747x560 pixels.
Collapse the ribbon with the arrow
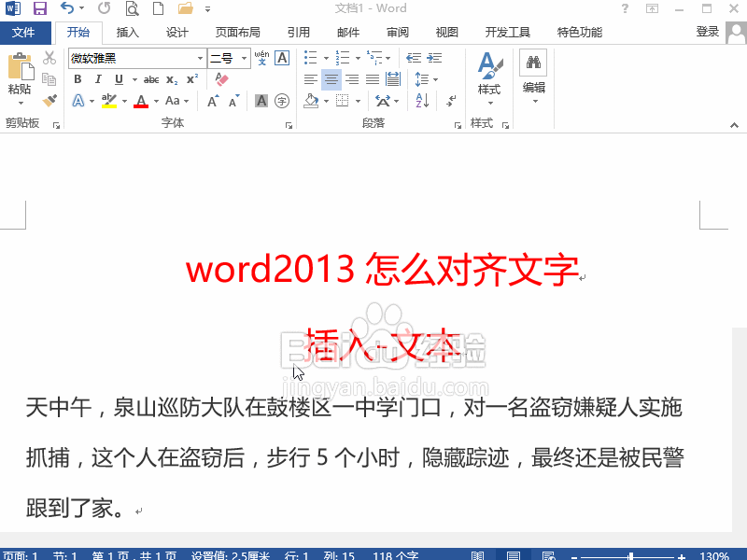[734, 125]
